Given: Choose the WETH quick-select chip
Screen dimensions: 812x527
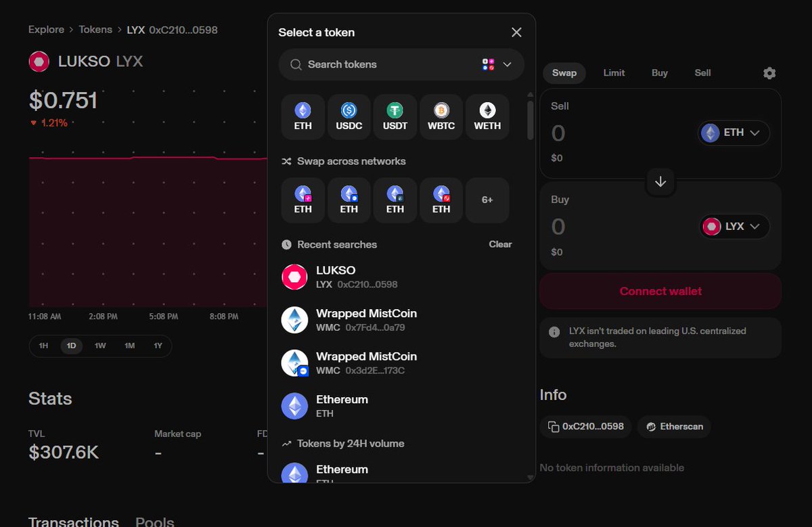Looking at the screenshot, I should tap(487, 117).
